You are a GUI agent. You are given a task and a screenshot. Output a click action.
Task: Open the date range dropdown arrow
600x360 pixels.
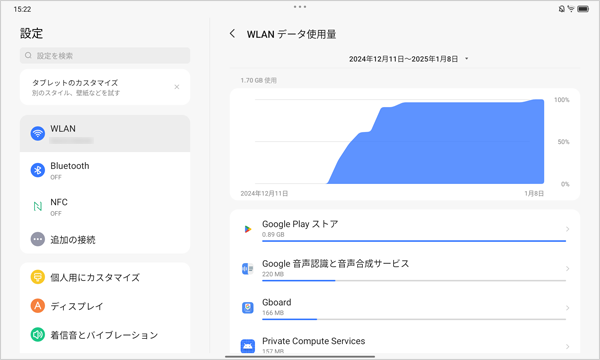coord(466,59)
